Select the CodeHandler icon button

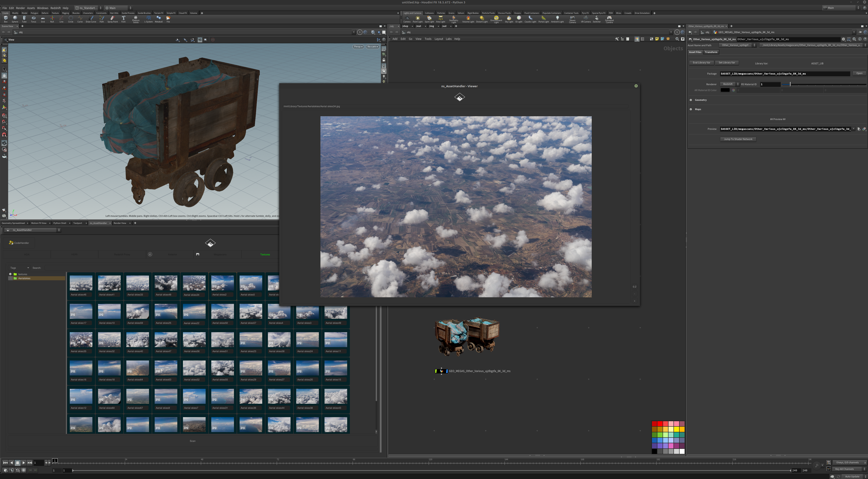point(19,243)
